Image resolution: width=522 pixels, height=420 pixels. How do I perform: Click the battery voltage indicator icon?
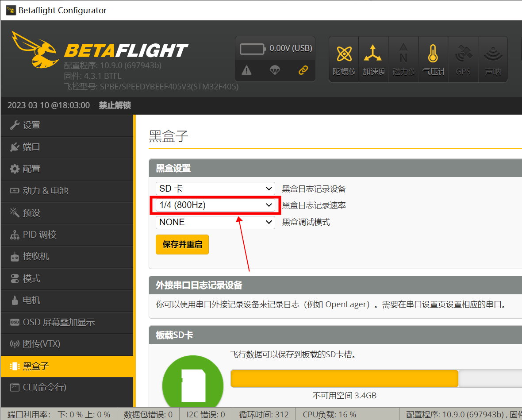(252, 49)
